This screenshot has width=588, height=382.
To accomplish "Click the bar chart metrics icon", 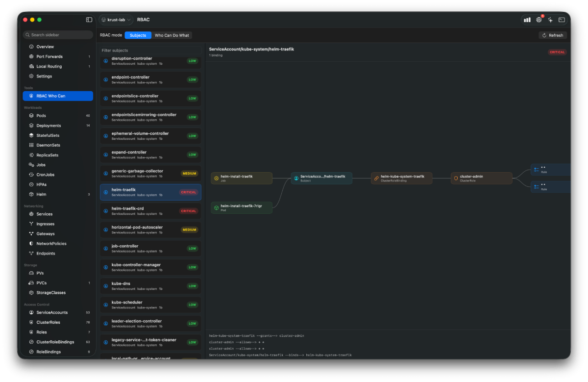I will (x=527, y=20).
